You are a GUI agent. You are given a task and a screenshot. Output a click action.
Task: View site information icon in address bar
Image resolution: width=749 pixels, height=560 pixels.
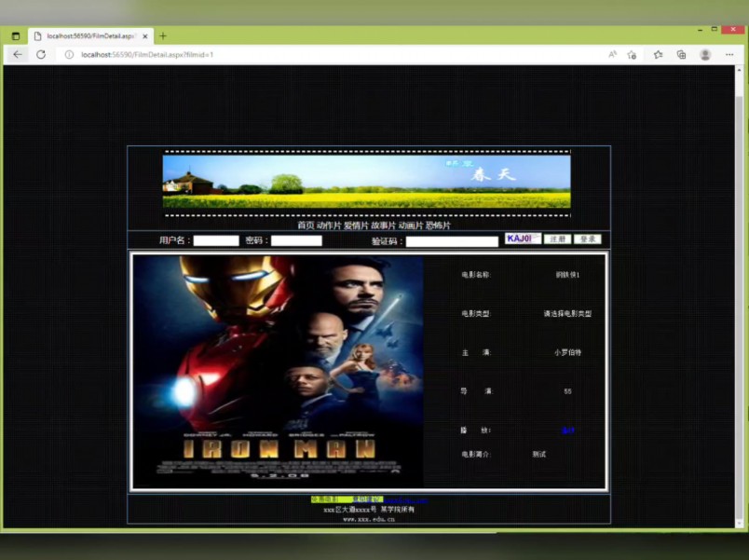(x=69, y=54)
